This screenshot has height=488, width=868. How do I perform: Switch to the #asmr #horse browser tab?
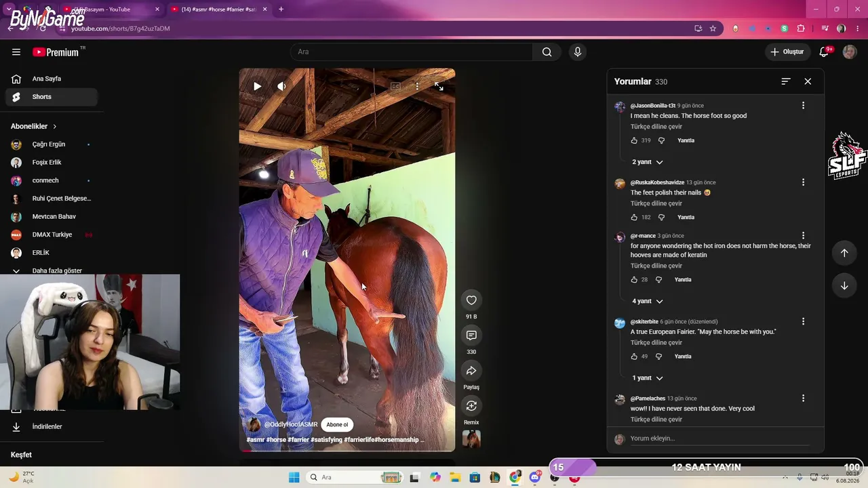coord(219,9)
